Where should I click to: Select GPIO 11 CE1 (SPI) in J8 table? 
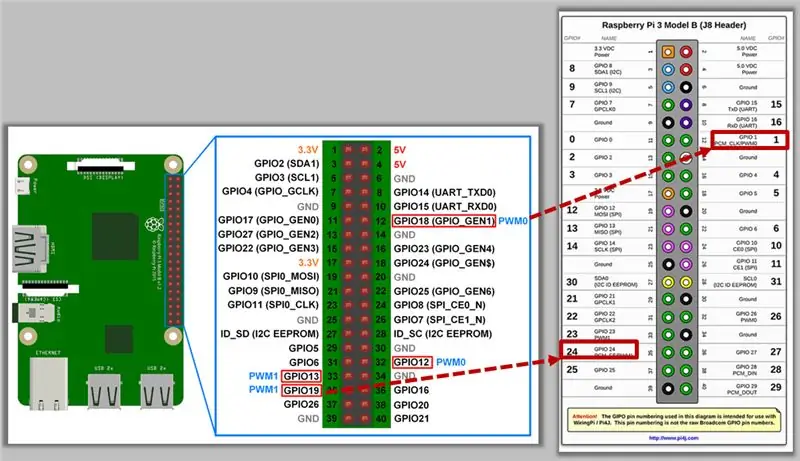pos(746,264)
